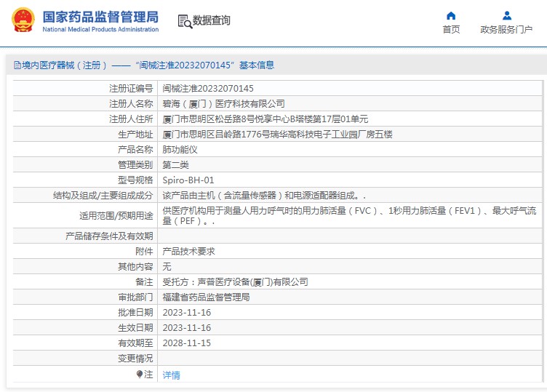The image size is (547, 392).
Task: Click 其他内容 value 无
Action: click(167, 267)
